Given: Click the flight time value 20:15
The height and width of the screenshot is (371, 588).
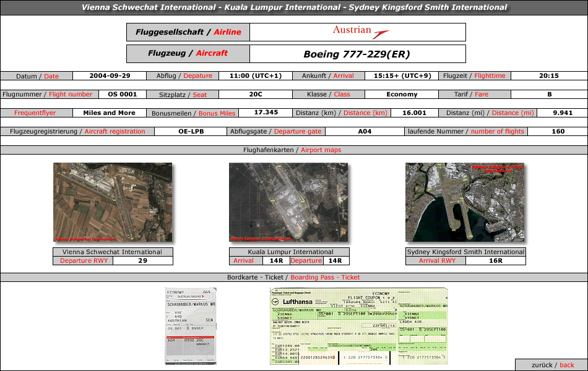Looking at the screenshot, I should [x=549, y=75].
